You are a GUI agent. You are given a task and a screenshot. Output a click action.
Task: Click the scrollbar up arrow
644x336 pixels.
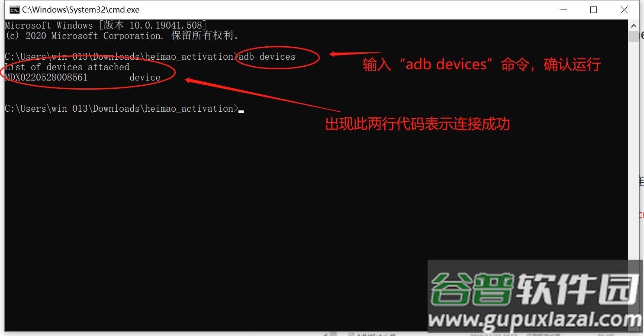633,25
